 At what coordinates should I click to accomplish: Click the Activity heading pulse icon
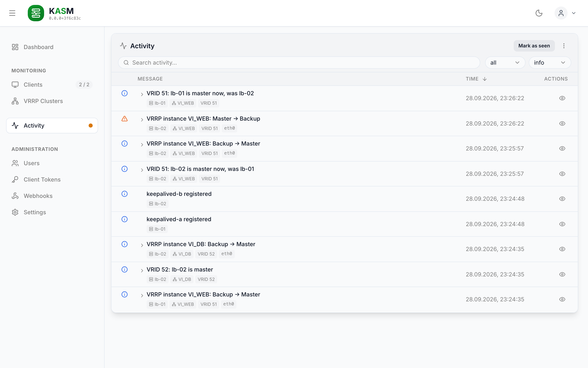click(124, 46)
